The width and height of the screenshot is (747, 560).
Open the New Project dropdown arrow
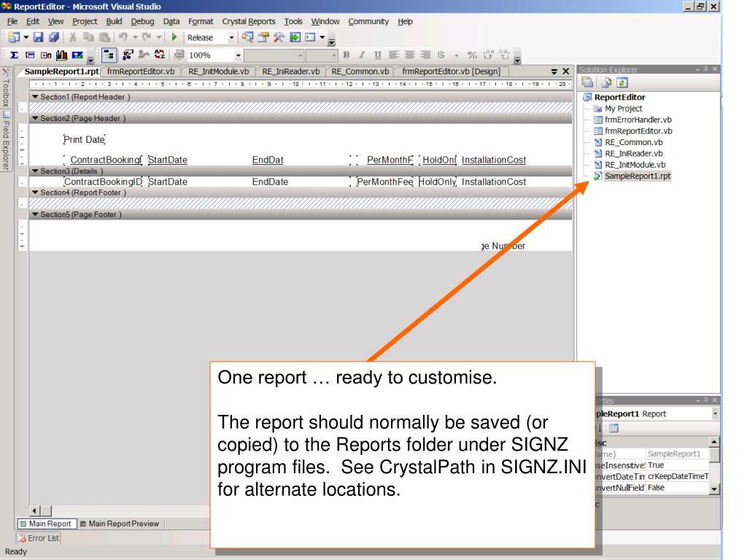coord(26,37)
